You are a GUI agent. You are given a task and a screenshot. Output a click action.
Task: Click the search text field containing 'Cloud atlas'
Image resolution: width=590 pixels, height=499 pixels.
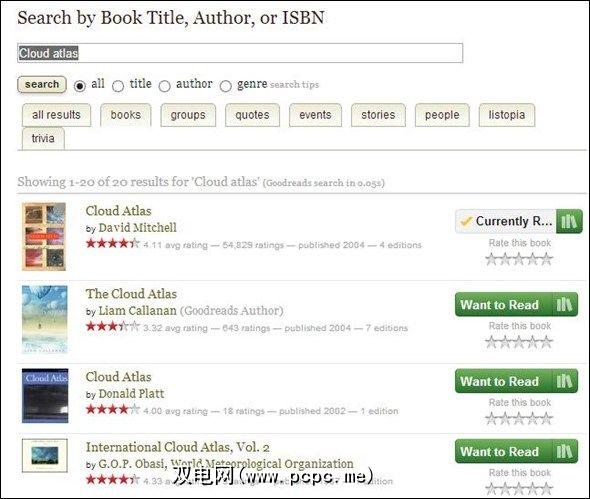(240, 53)
